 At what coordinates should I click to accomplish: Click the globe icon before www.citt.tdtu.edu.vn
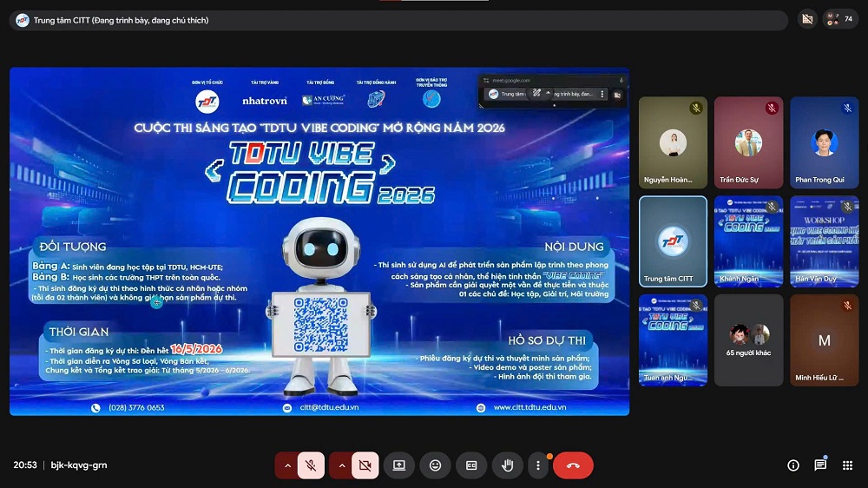point(481,408)
